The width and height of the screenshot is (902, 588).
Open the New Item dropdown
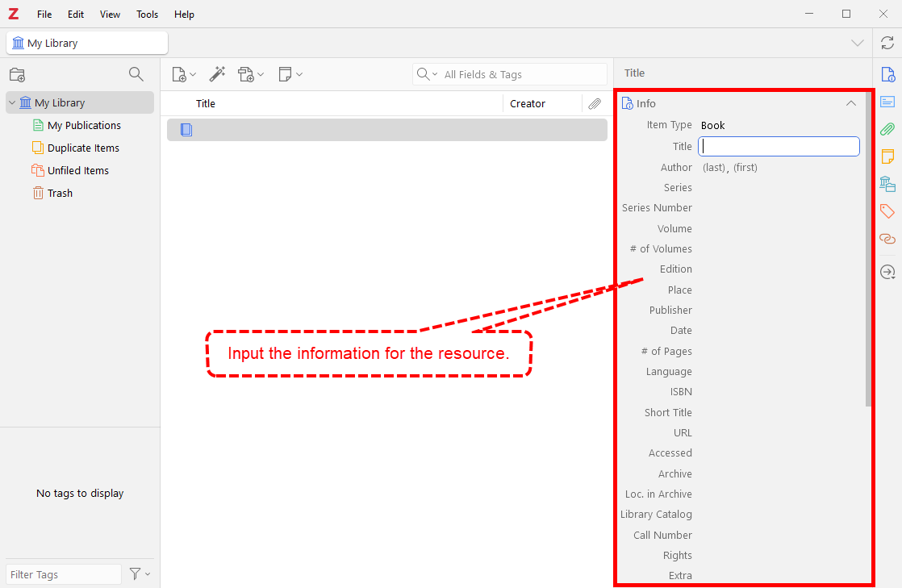184,74
